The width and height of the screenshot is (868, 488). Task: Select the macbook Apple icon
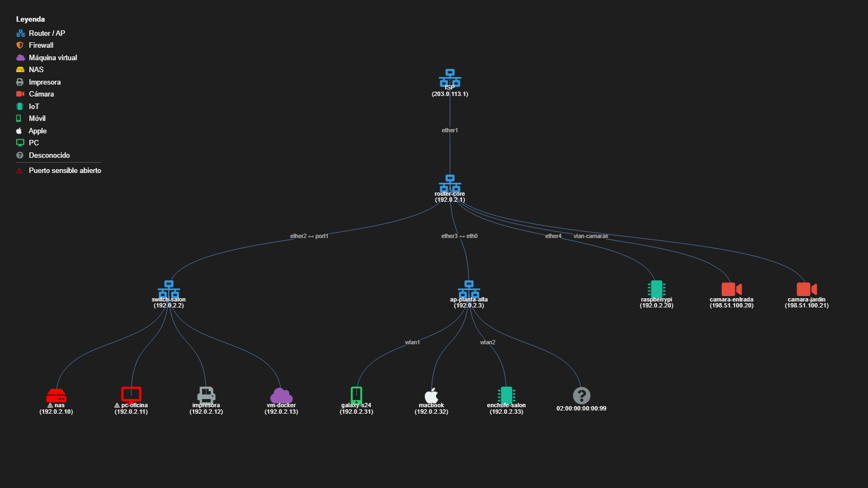coord(431,395)
